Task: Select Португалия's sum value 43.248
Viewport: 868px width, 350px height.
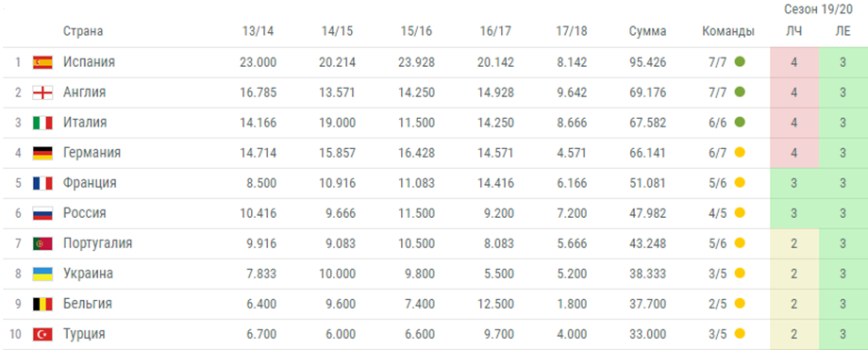Action: pos(647,243)
